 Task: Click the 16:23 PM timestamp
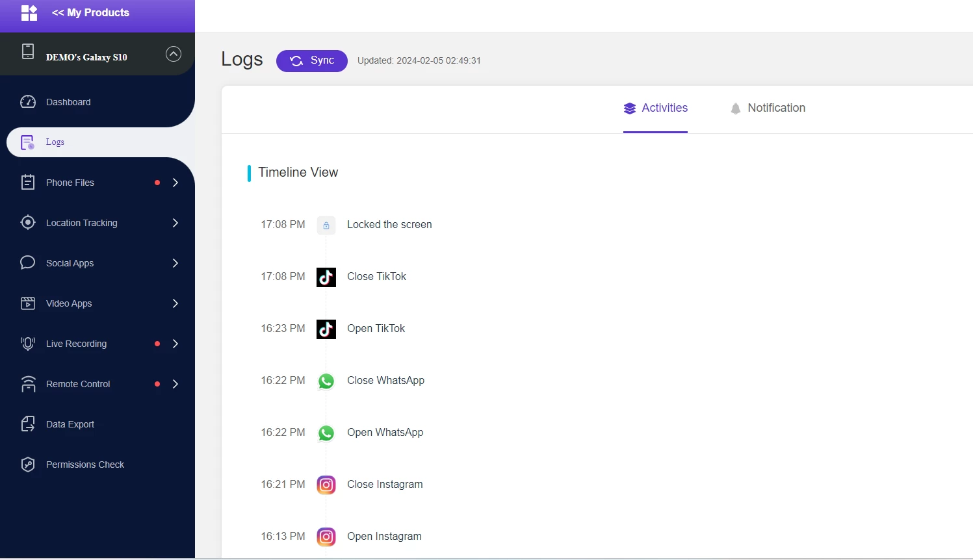point(283,329)
